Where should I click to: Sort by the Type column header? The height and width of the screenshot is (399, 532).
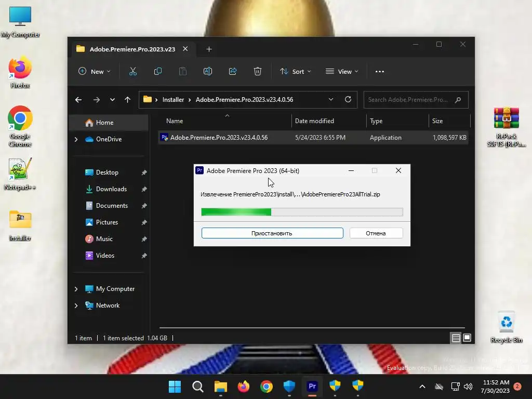point(376,121)
